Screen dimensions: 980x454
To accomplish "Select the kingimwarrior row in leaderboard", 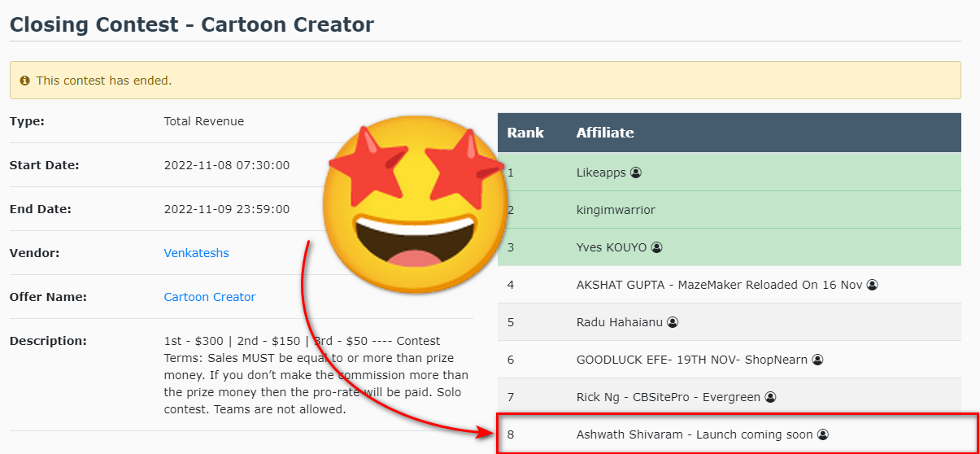I will pos(616,210).
